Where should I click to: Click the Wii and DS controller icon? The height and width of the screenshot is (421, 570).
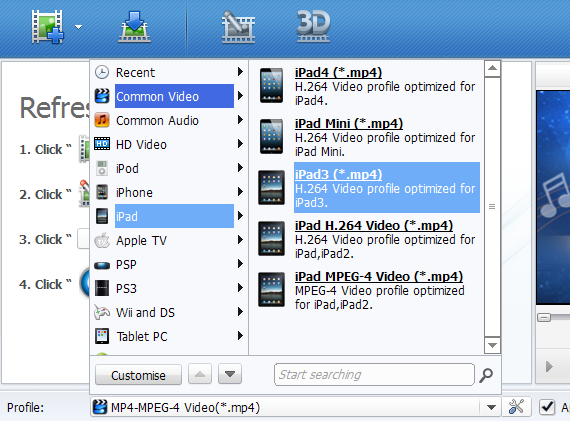click(x=102, y=312)
